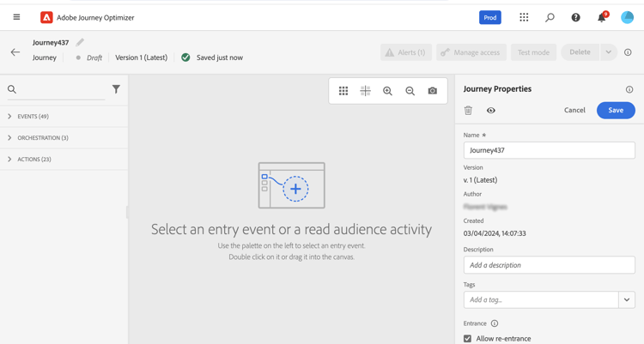Take canvas screenshot with camera icon
This screenshot has width=644, height=344.
point(432,91)
